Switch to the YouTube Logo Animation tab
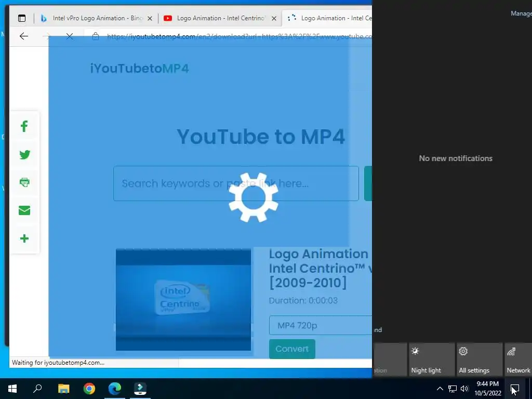 click(x=220, y=18)
